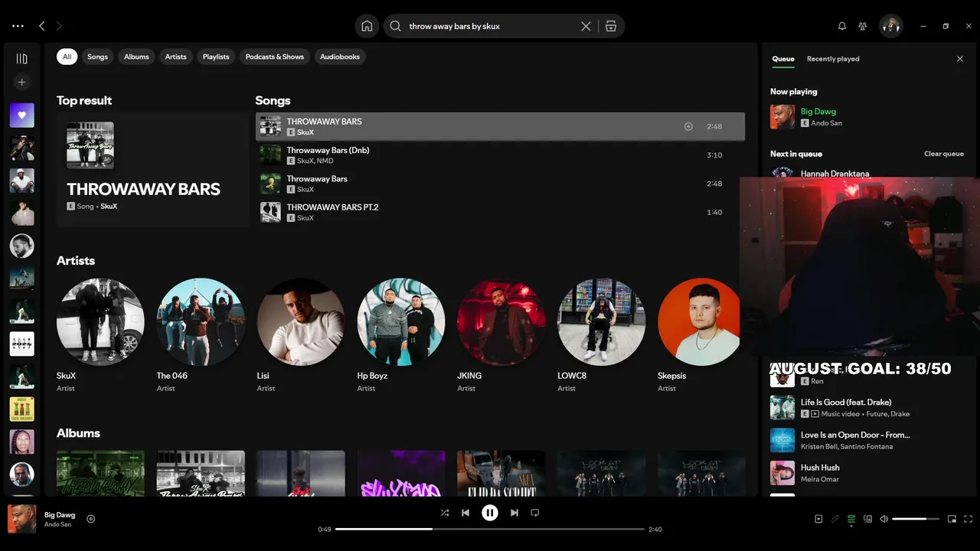Image resolution: width=980 pixels, height=551 pixels.
Task: Connect to a device
Action: point(867,519)
